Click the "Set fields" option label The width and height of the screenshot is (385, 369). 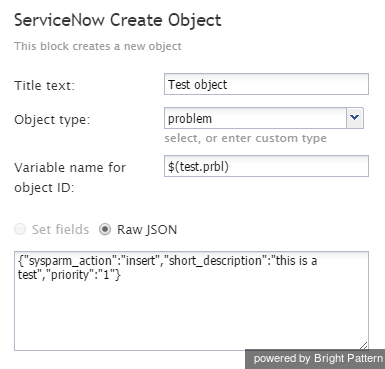(x=60, y=230)
